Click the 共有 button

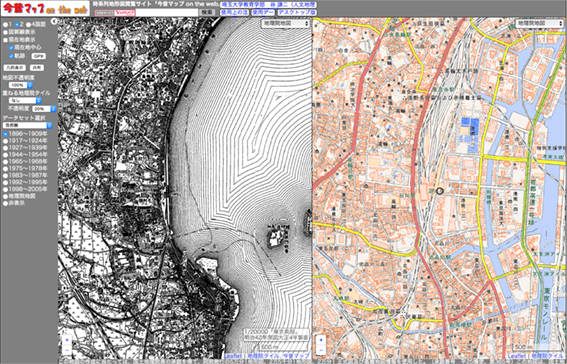37,68
